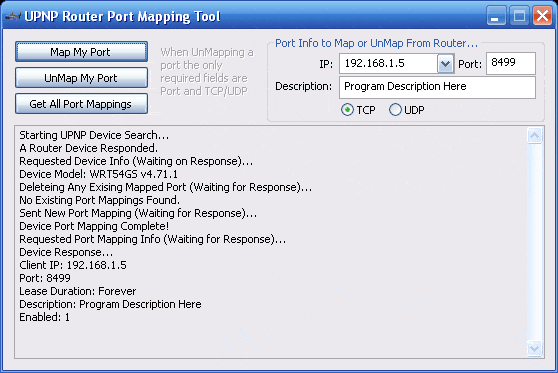Click the window title text
Viewport: 558px width, 373px height.
122,16
